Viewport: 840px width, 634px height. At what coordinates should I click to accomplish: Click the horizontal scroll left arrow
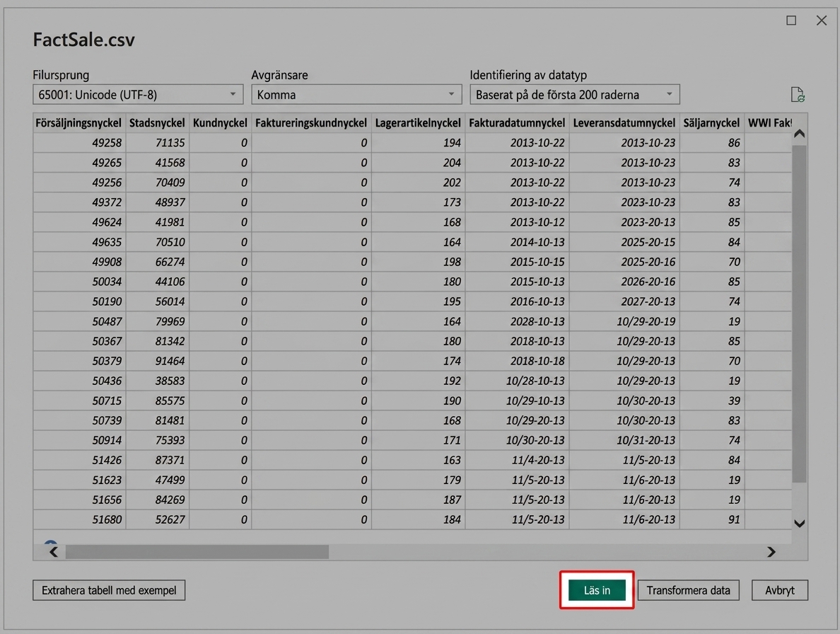click(53, 551)
